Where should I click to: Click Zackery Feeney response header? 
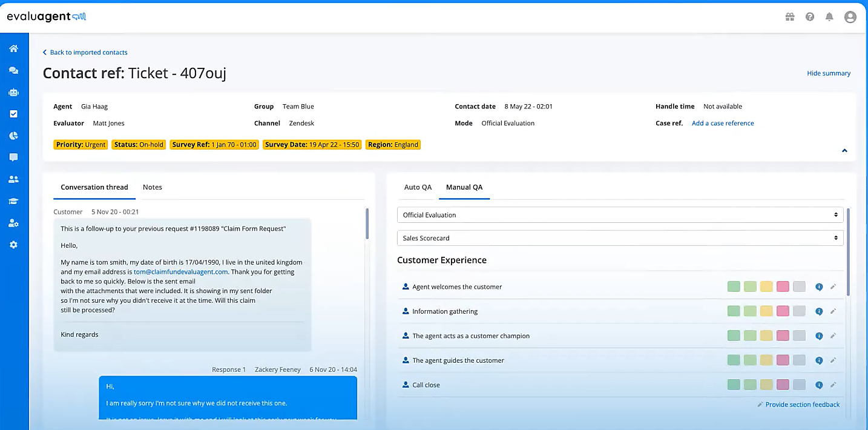[x=278, y=369]
